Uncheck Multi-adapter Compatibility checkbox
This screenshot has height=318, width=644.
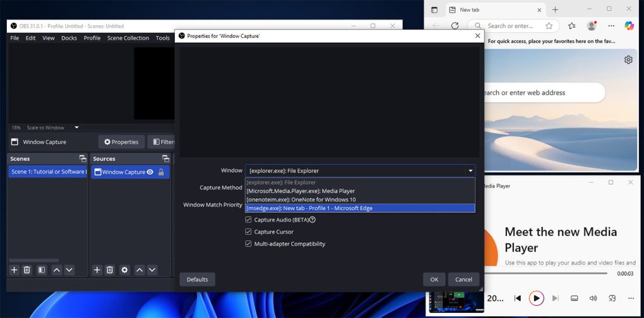pyautogui.click(x=248, y=244)
